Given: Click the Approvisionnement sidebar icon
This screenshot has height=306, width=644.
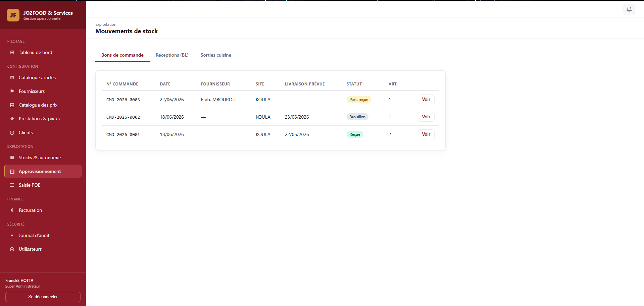Looking at the screenshot, I should coord(12,171).
